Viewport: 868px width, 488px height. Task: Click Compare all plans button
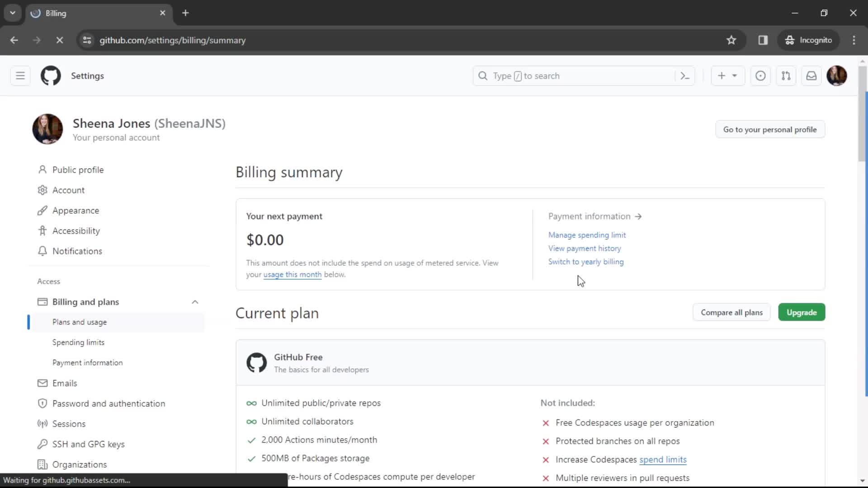click(x=732, y=312)
